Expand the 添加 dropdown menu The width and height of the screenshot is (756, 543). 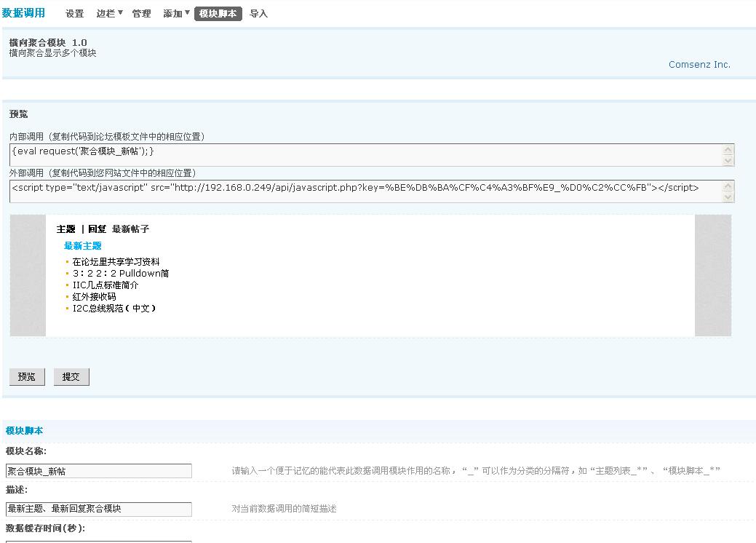pos(176,14)
